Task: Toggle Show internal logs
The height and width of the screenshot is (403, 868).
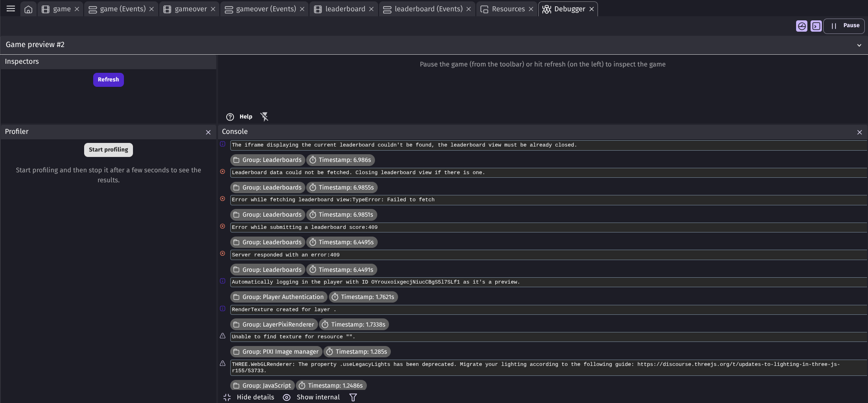Action: (x=311, y=397)
